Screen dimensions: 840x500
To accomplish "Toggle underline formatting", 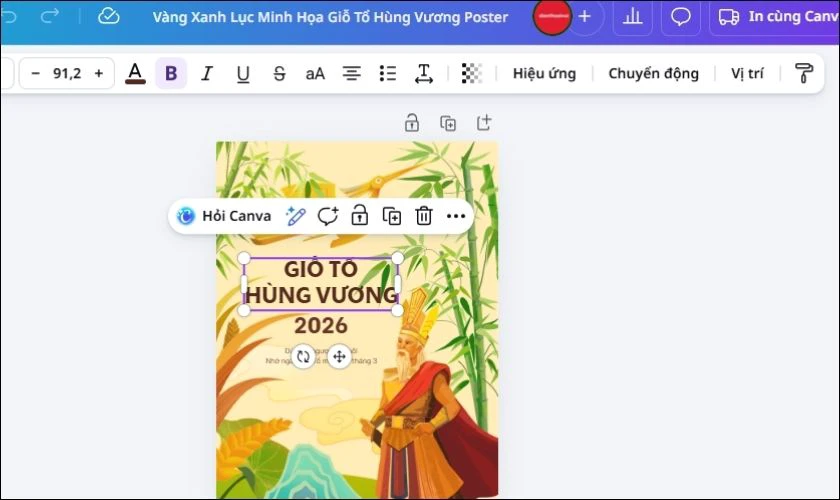I will pos(243,73).
